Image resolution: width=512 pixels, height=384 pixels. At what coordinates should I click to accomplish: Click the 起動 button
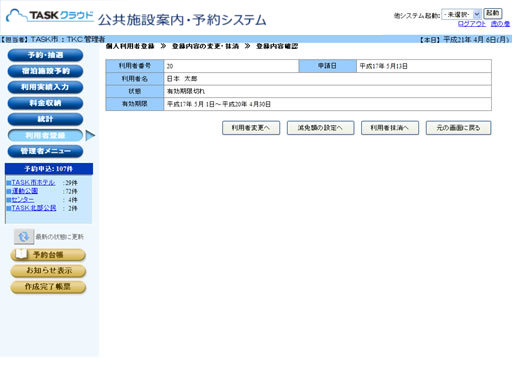tap(493, 13)
